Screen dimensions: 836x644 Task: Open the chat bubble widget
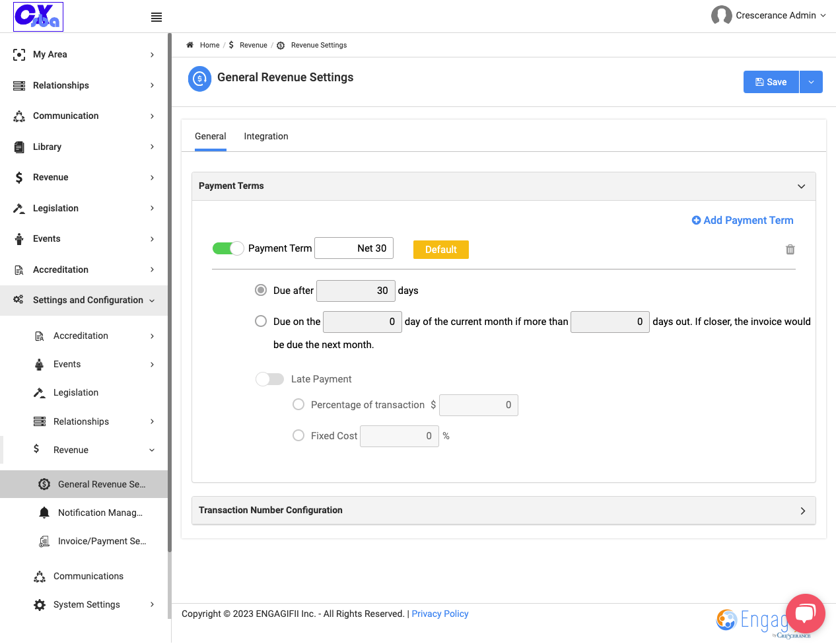(805, 614)
